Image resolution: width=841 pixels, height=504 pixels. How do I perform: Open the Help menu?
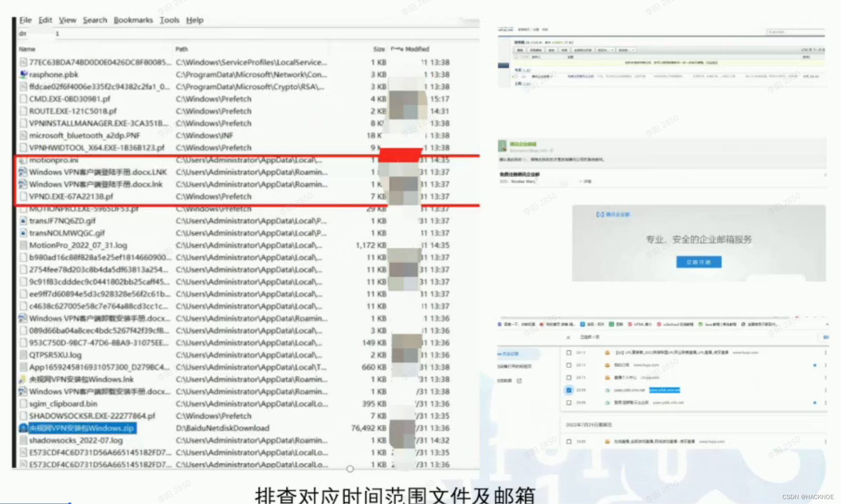[195, 20]
